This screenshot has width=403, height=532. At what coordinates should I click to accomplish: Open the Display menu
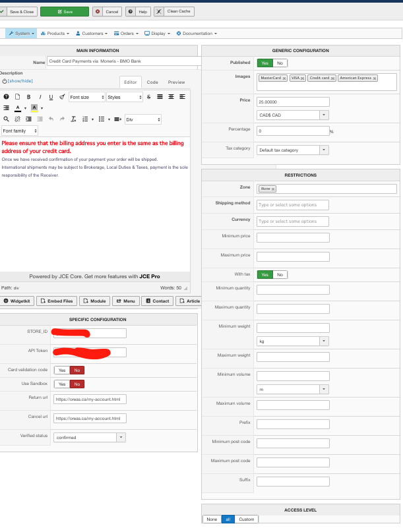(x=157, y=33)
